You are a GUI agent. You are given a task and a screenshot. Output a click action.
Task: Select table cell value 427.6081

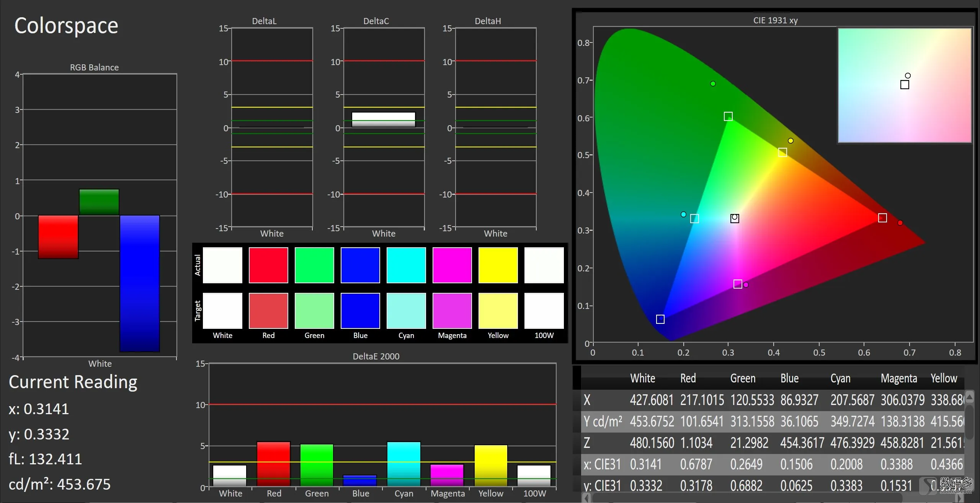click(x=652, y=400)
